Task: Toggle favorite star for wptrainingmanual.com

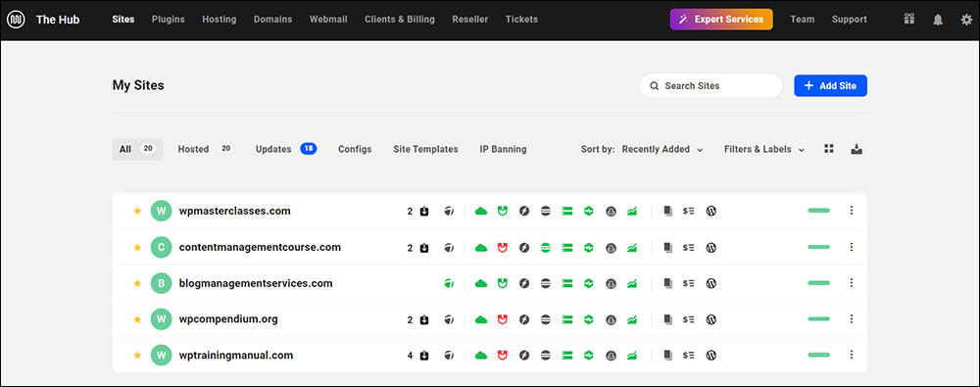Action: (x=137, y=355)
